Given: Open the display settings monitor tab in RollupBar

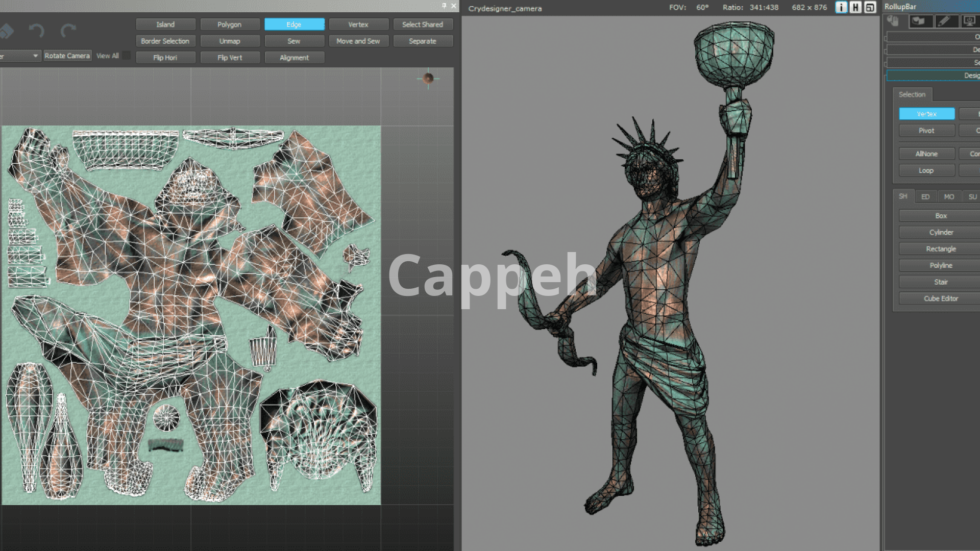Looking at the screenshot, I should click(968, 21).
